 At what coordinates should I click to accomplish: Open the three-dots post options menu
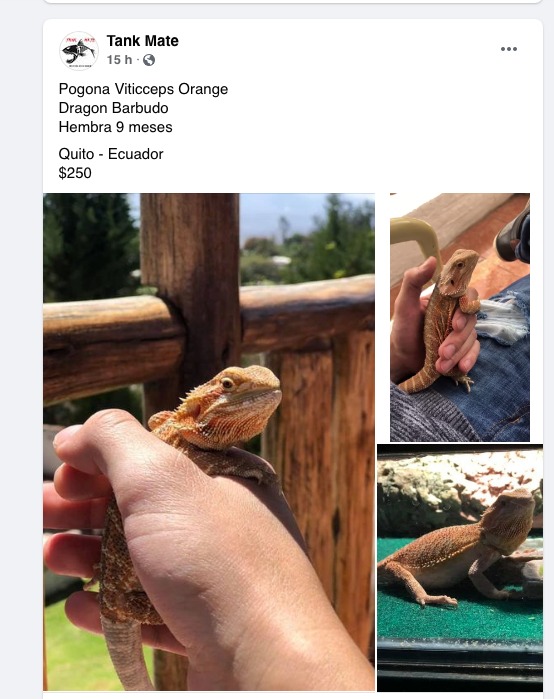(x=509, y=49)
